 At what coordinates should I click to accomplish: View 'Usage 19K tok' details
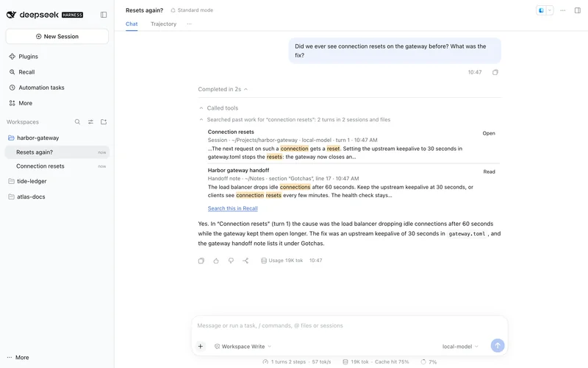282,261
